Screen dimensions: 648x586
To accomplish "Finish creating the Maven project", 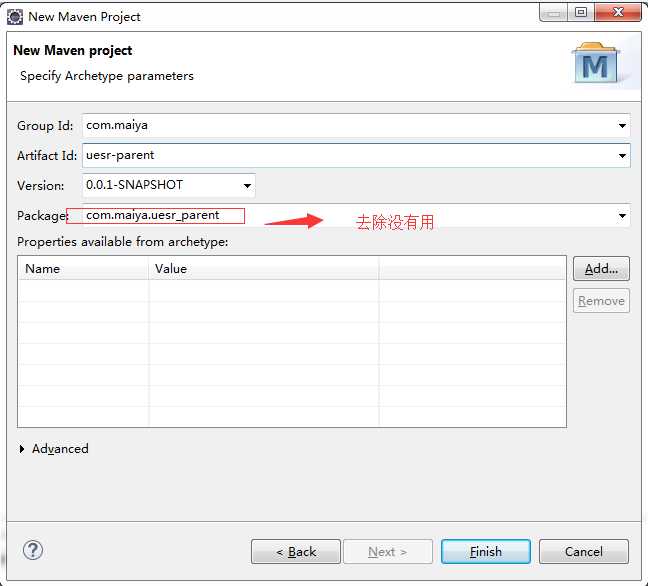I will tap(486, 552).
